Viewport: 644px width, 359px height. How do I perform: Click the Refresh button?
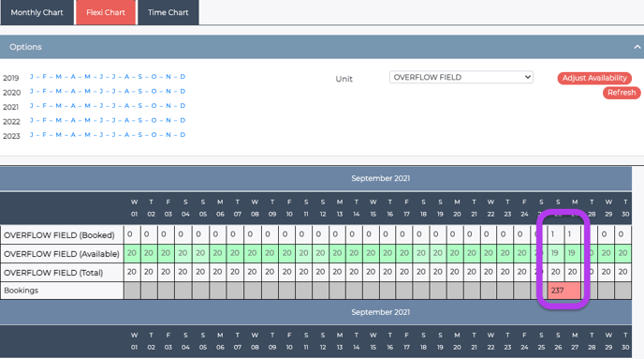click(622, 93)
